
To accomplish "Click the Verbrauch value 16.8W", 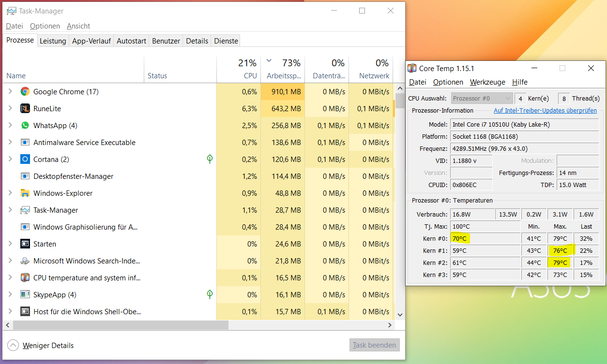I will coord(472,214).
